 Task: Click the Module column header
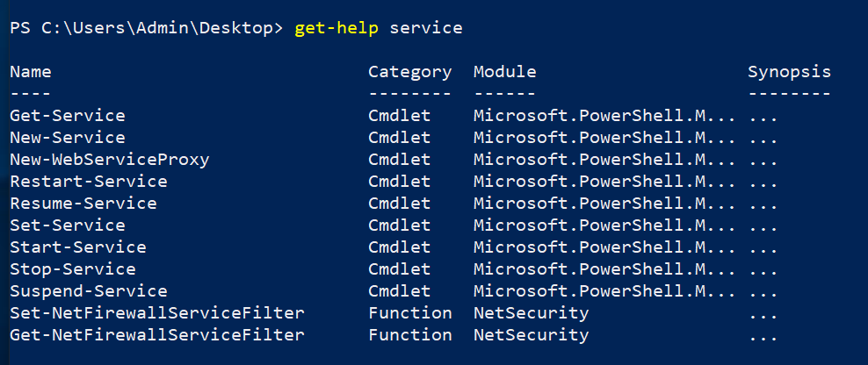(505, 72)
